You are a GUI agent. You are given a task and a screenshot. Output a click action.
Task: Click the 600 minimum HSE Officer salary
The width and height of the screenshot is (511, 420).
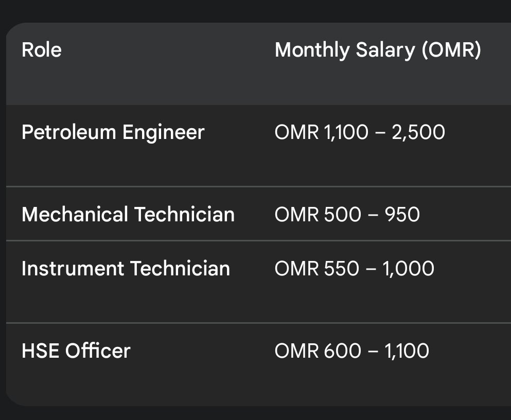click(342, 351)
